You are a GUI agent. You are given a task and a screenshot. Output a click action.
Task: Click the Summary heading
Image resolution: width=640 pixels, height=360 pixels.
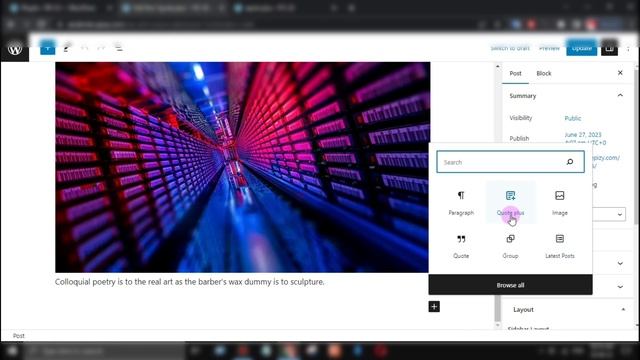coord(522,96)
